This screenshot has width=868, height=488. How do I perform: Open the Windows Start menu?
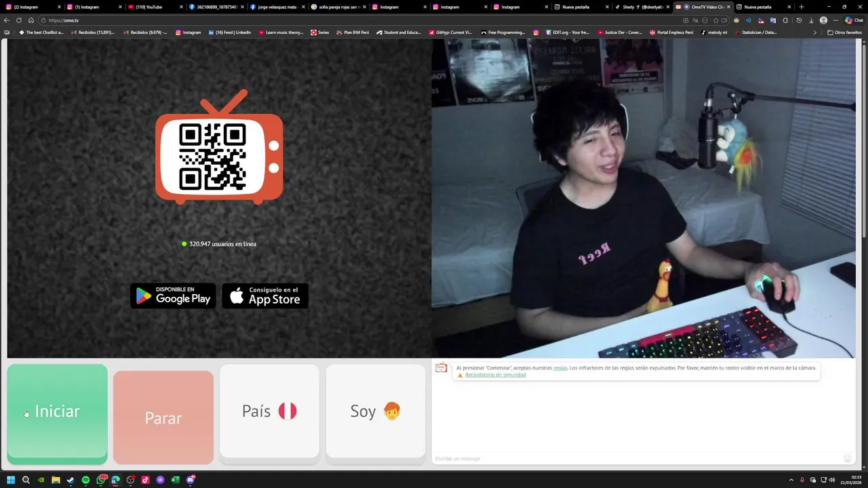(11, 480)
